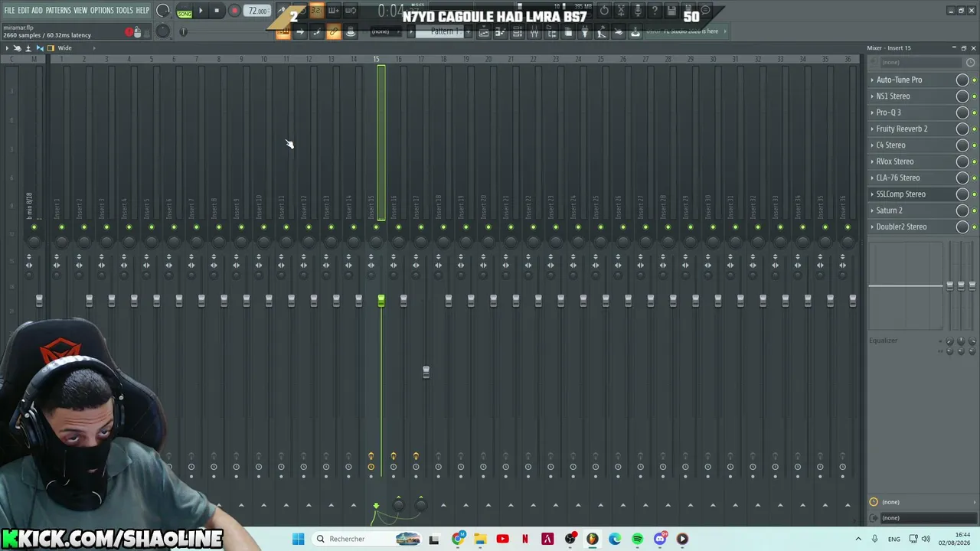Open the Mixer window toolbar icon
This screenshot has width=980, height=551.
(x=534, y=32)
